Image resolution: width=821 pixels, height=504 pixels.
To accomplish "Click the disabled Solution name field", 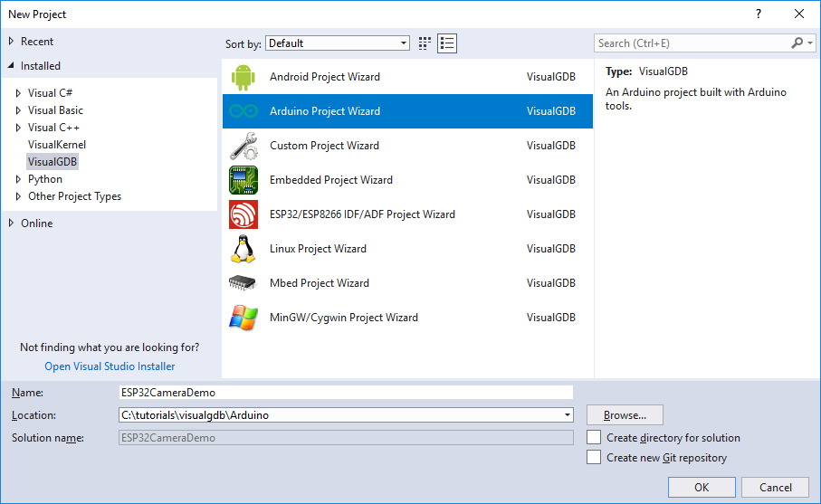I will [x=346, y=438].
